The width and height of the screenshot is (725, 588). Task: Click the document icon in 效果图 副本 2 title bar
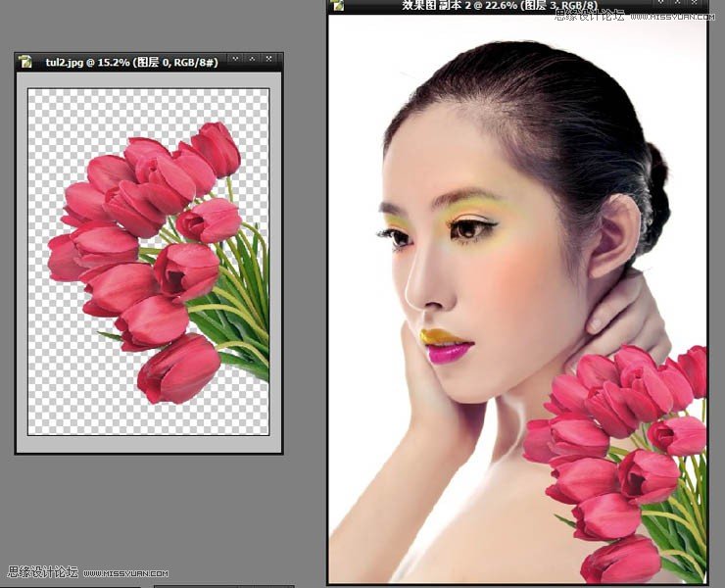tap(338, 5)
